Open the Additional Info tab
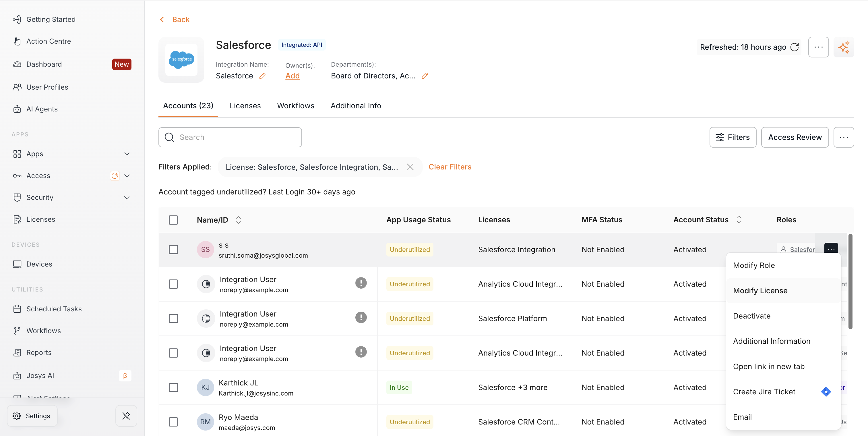Viewport: 868px width, 436px height. [x=356, y=105]
